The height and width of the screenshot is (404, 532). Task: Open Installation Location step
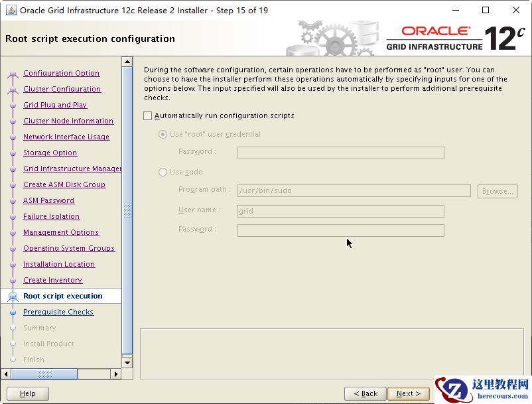59,264
